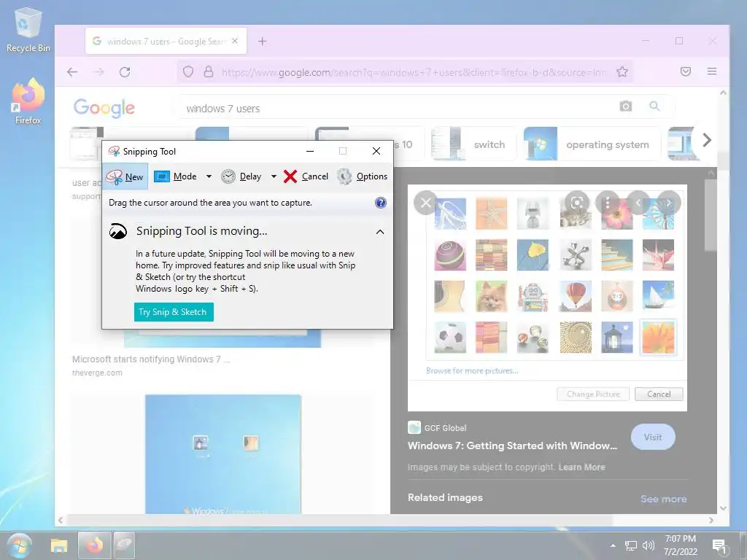Reload the page in Firefox
747x560 pixels.
125,72
